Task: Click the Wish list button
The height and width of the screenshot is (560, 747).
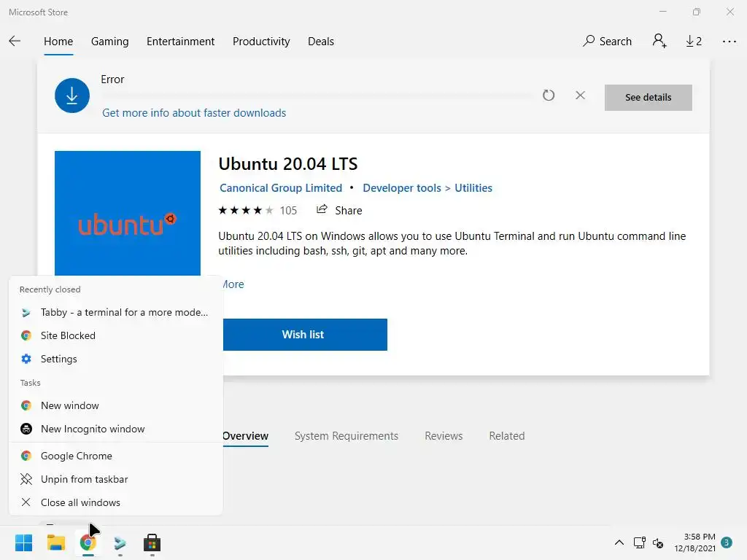Action: (305, 335)
